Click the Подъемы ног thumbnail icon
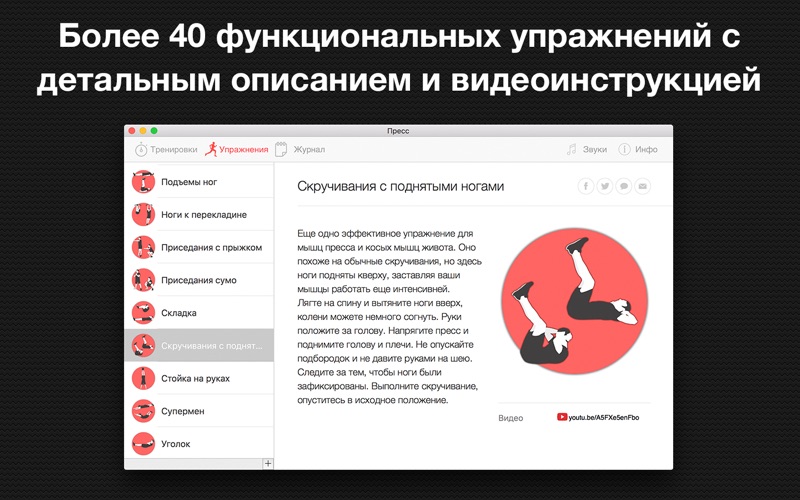800x500 pixels. [x=143, y=182]
